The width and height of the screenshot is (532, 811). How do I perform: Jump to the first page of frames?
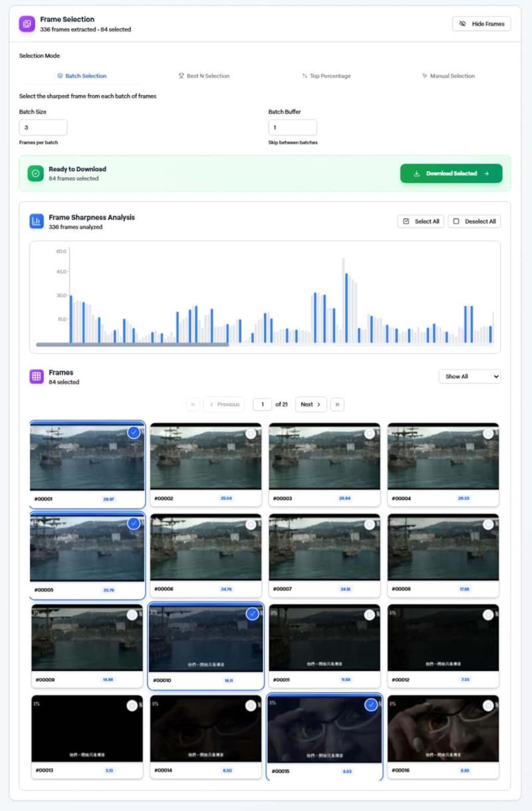click(x=194, y=405)
